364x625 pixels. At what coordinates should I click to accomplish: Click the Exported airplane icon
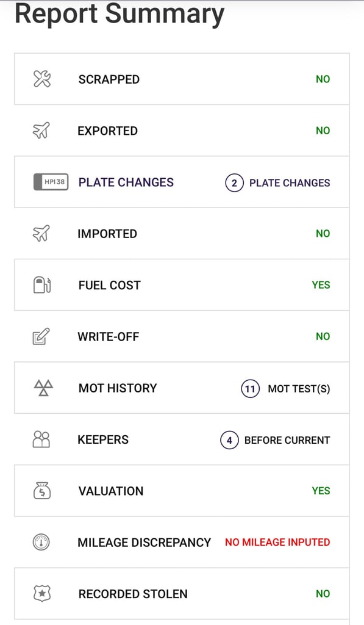[41, 131]
